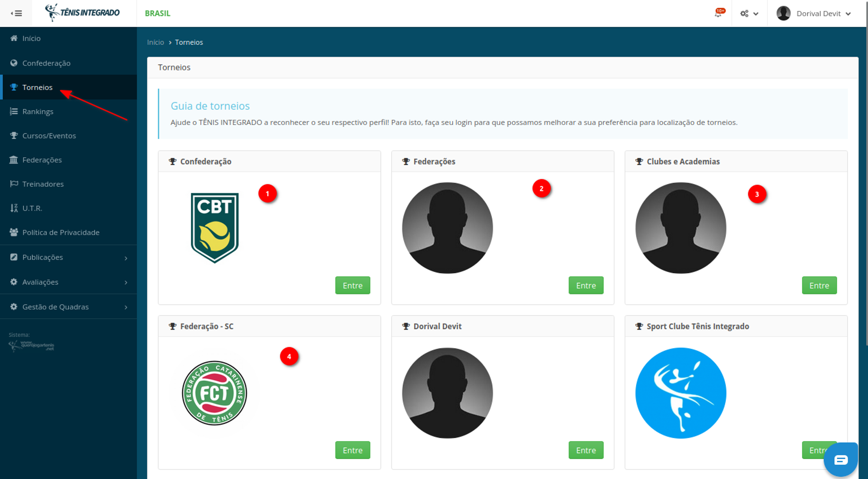Viewport: 868px width, 479px height.
Task: Click Início breadcrumb link
Action: (155, 42)
